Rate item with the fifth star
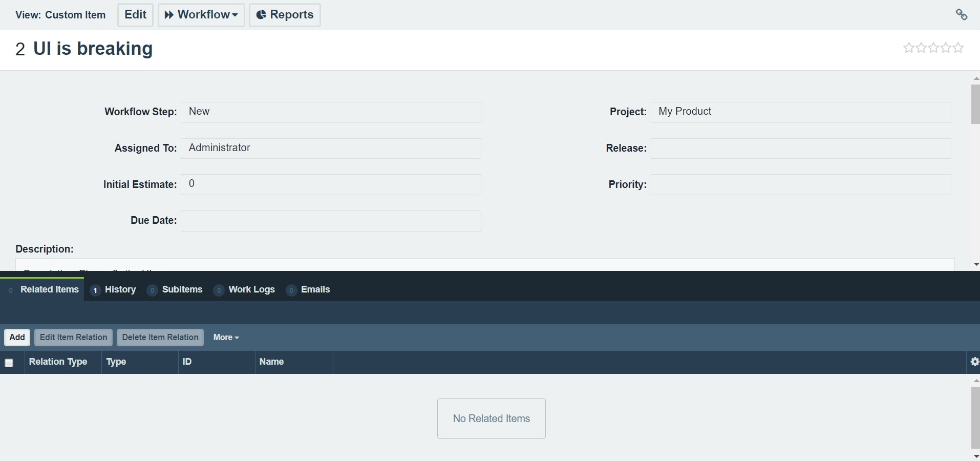The height and width of the screenshot is (461, 980). click(x=958, y=48)
